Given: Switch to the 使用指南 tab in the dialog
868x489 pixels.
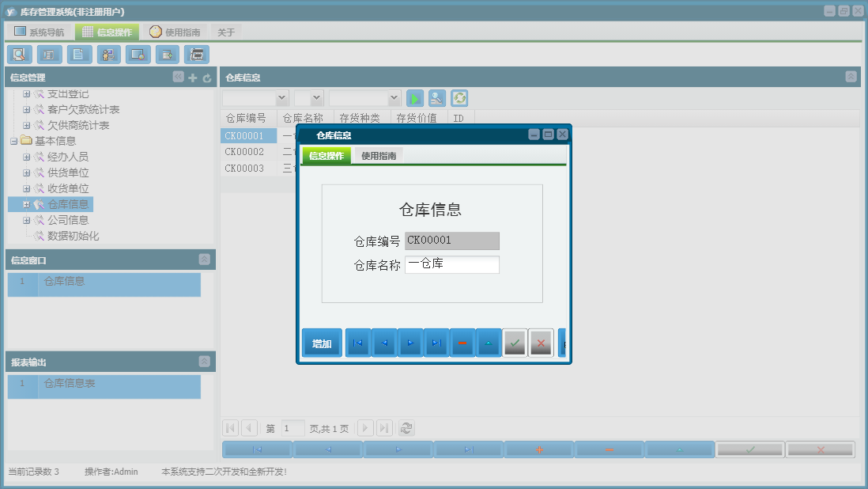Looking at the screenshot, I should [x=380, y=155].
